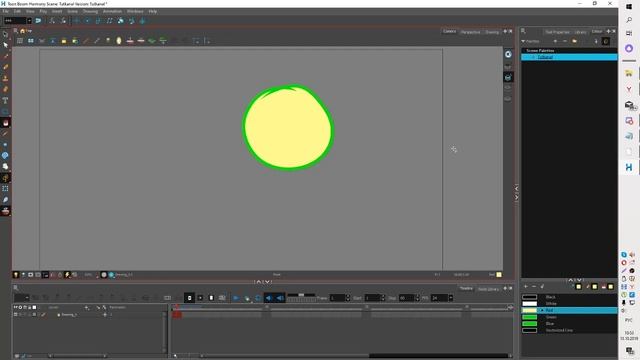
Task: Collapse arrows between Camera and Colour panels
Action: click(516, 192)
